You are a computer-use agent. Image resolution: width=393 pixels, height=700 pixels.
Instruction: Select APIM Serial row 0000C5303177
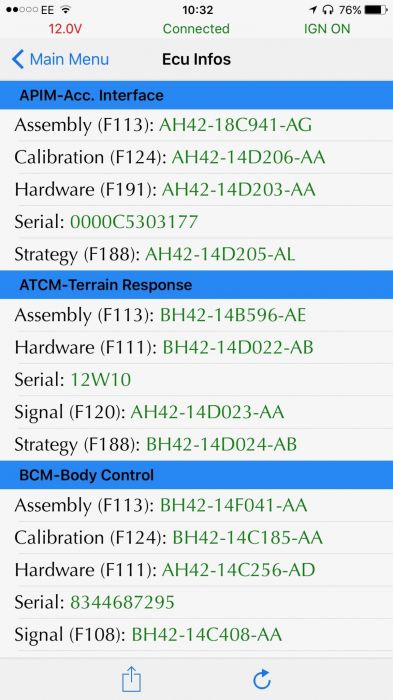(196, 222)
